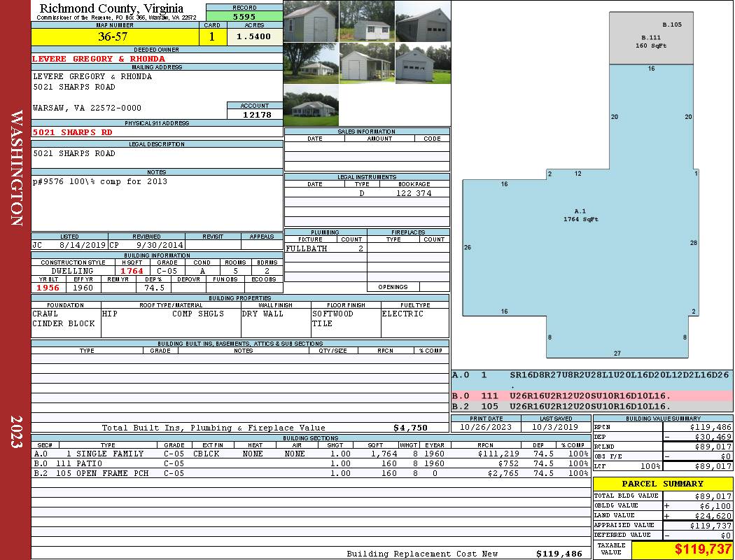Click the physical address 5021 SHARPS RD

(72, 132)
